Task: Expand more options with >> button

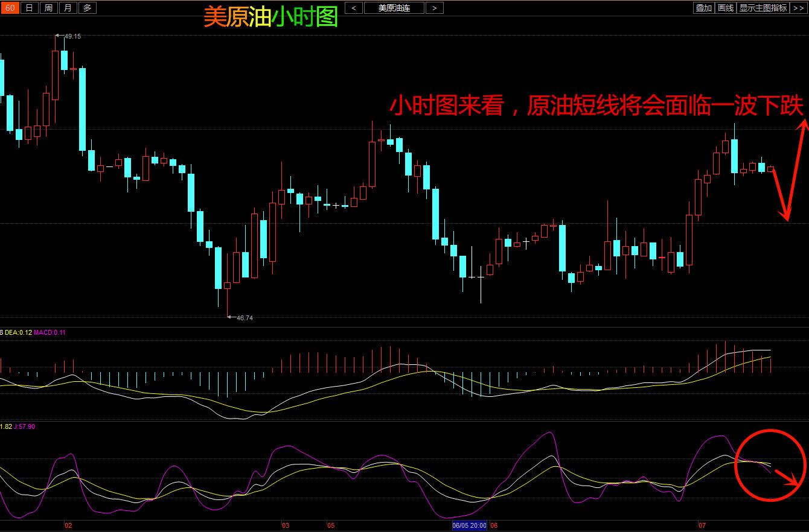Action: click(x=798, y=8)
